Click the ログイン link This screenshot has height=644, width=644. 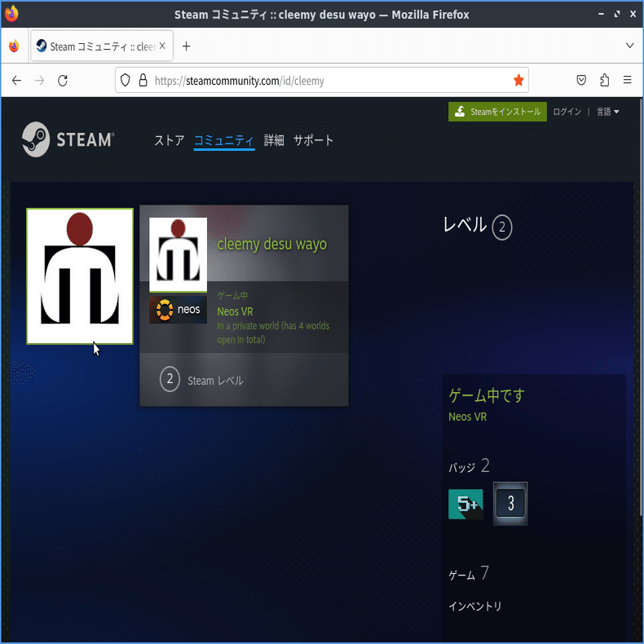567,112
